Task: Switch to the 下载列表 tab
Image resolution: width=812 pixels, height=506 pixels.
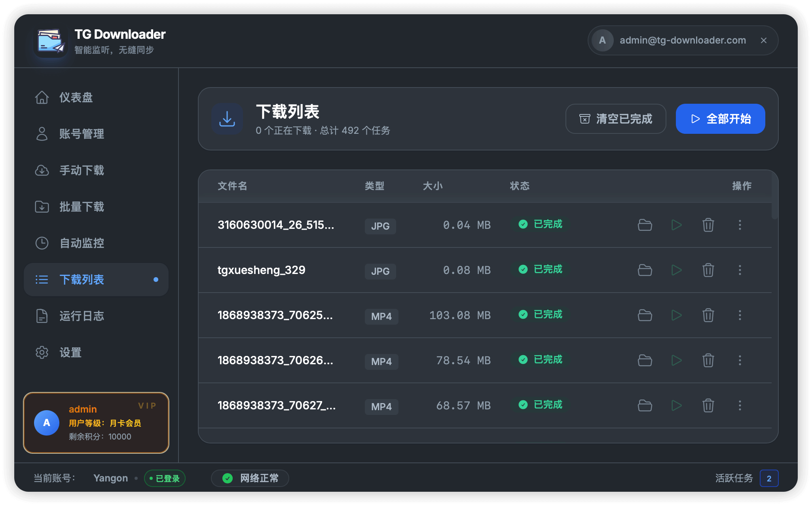Action: (x=82, y=280)
